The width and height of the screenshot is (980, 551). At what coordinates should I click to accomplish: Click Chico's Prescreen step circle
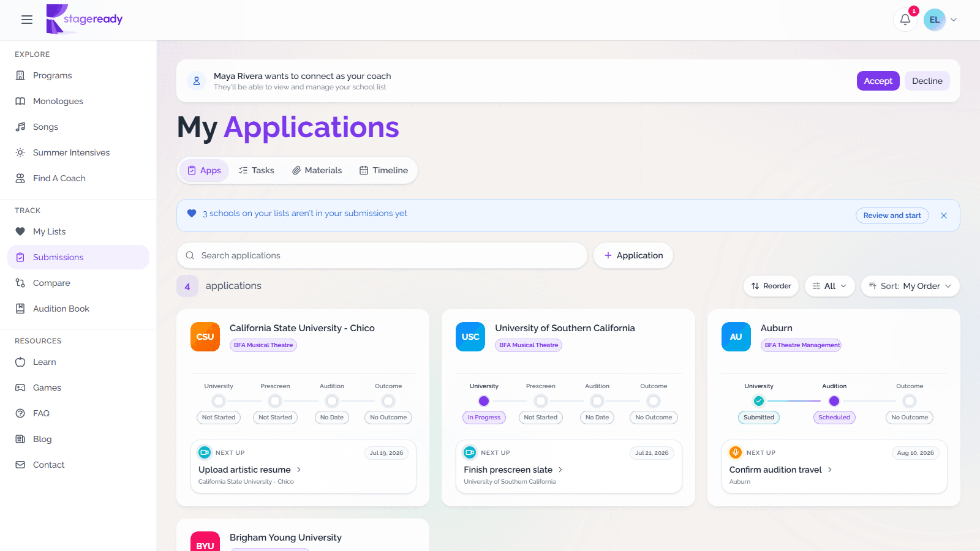click(x=275, y=401)
